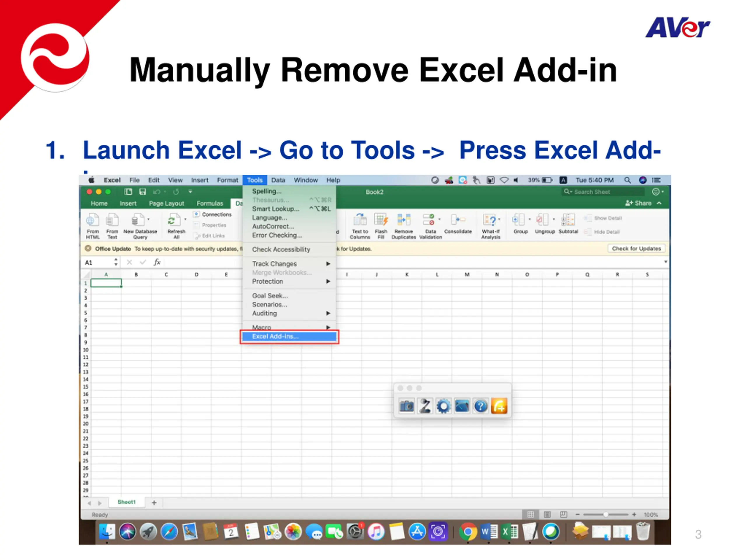
Task: Open the What-If Analysis dropdown arrow
Action: 499,219
